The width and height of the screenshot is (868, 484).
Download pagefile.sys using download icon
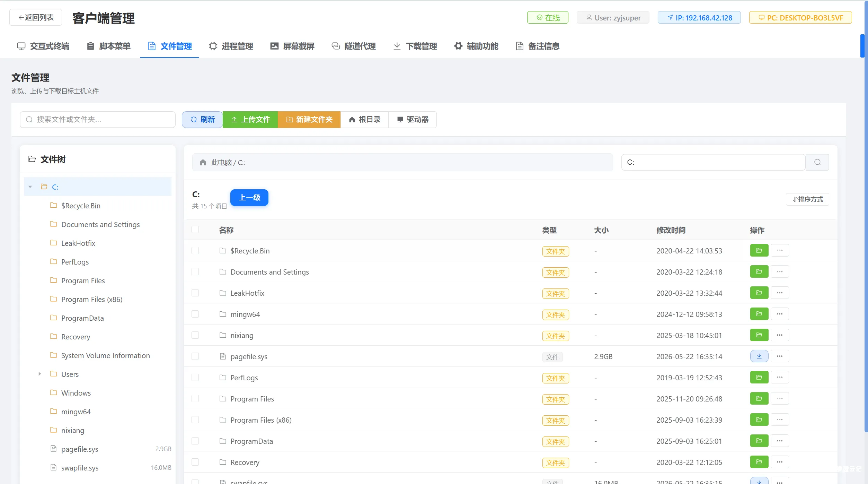759,356
